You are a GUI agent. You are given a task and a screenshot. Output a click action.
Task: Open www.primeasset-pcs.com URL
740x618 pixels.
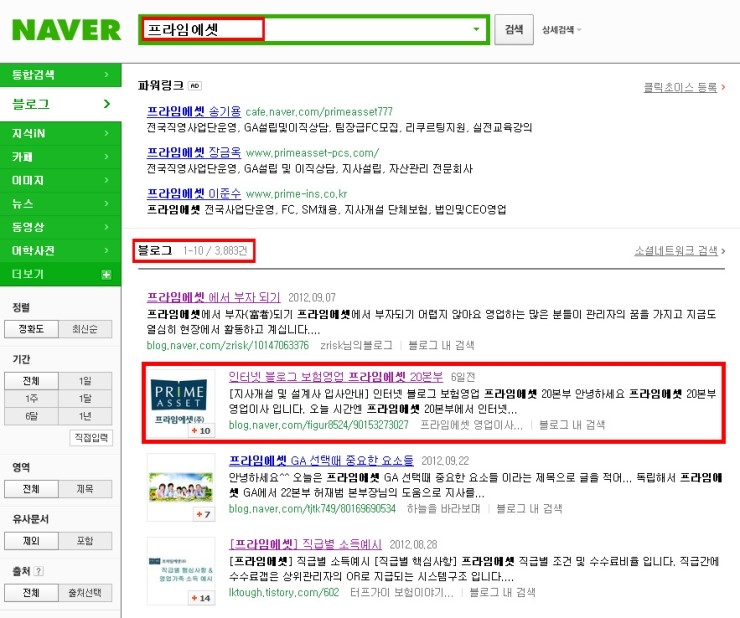[312, 153]
